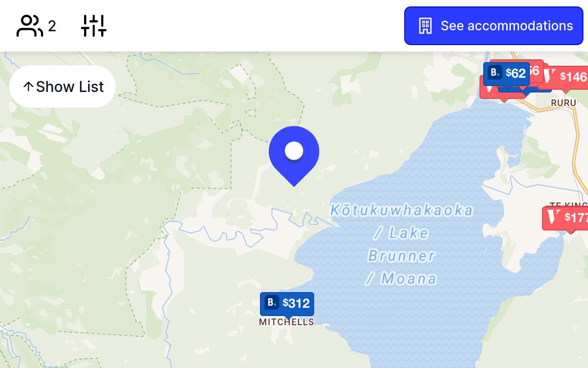Click the RURU place label
Screen dimensions: 588x368
(x=564, y=103)
